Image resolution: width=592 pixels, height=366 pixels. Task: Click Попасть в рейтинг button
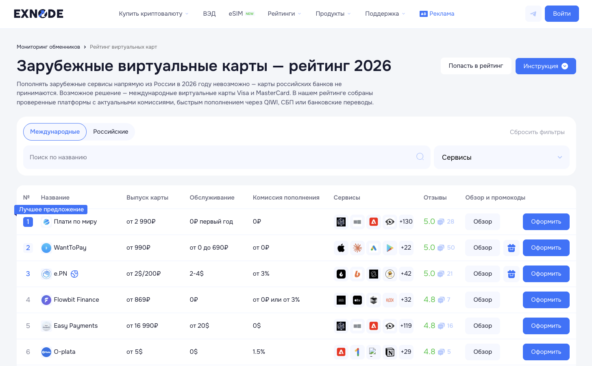click(476, 66)
